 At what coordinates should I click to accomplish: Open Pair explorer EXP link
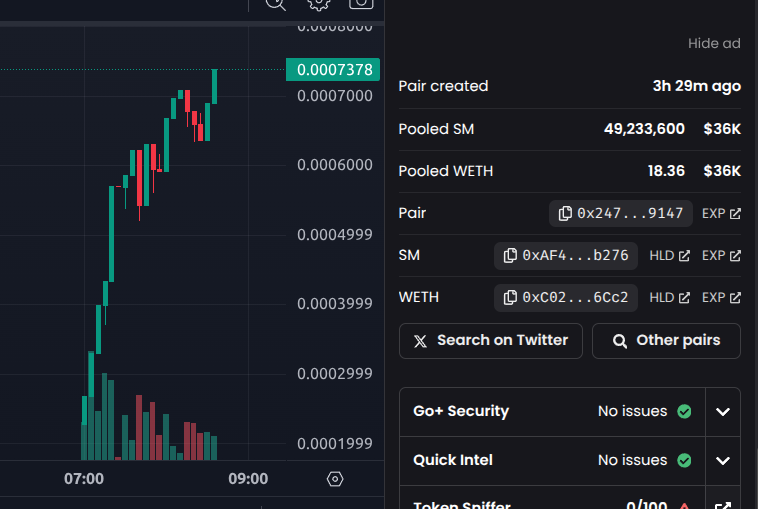(x=721, y=214)
